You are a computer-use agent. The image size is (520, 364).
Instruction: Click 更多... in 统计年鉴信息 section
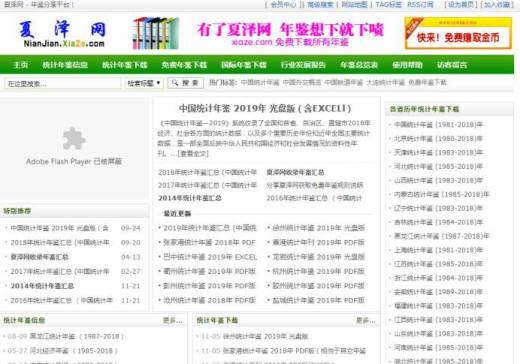[x=173, y=320]
